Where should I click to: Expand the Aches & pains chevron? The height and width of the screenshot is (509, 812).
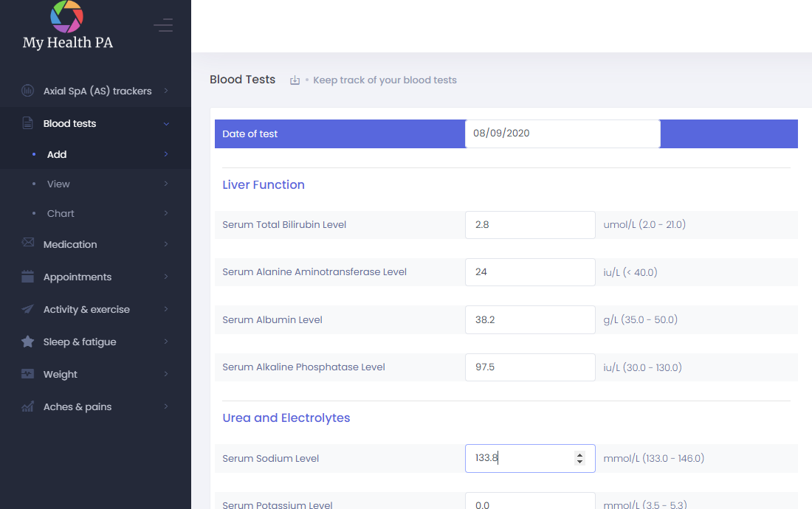pos(166,406)
